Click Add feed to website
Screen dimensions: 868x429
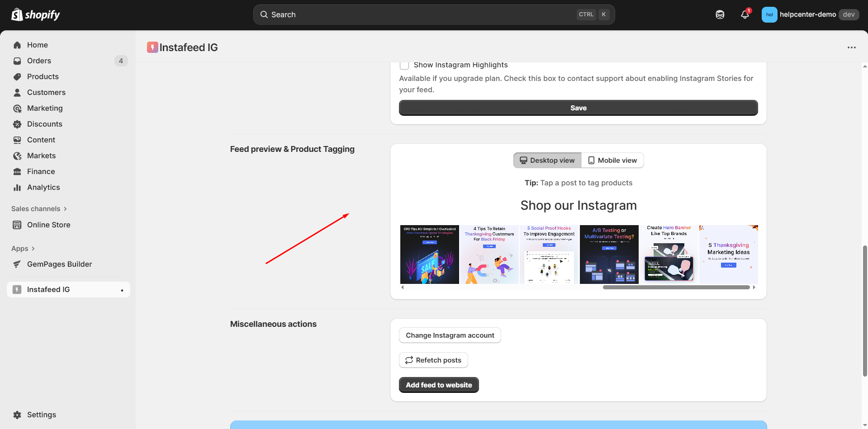point(438,385)
